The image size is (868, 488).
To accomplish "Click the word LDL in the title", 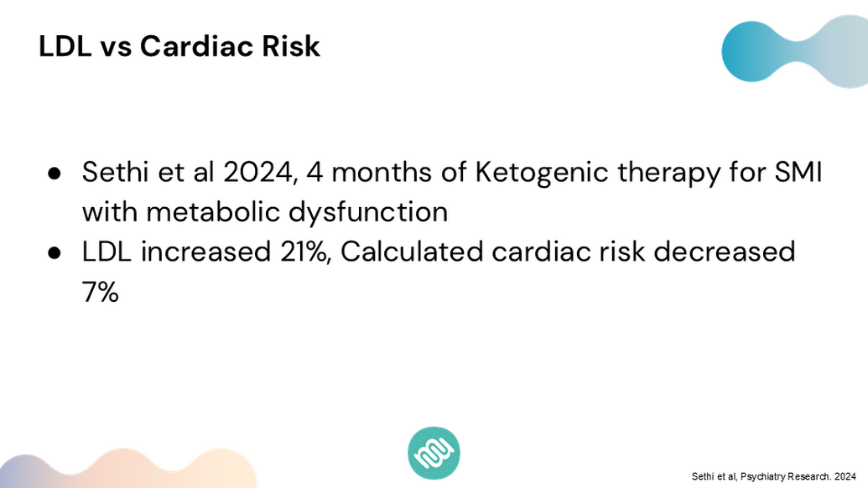I will tap(66, 46).
